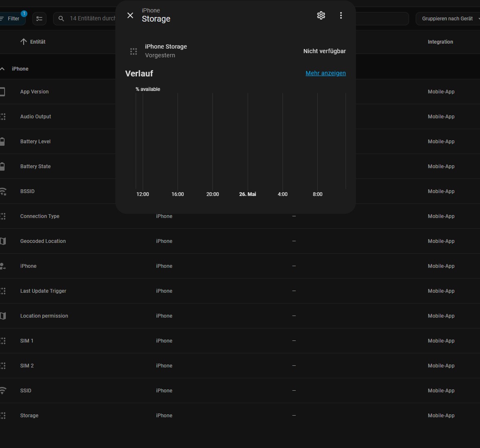Click the Last Update Trigger dots icon
This screenshot has height=448, width=480.
pyautogui.click(x=3, y=291)
